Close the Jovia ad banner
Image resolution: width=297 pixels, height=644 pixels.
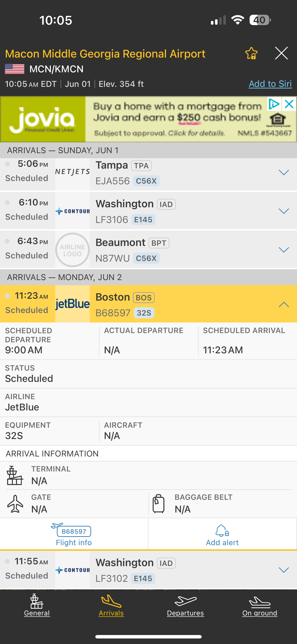coord(289,104)
